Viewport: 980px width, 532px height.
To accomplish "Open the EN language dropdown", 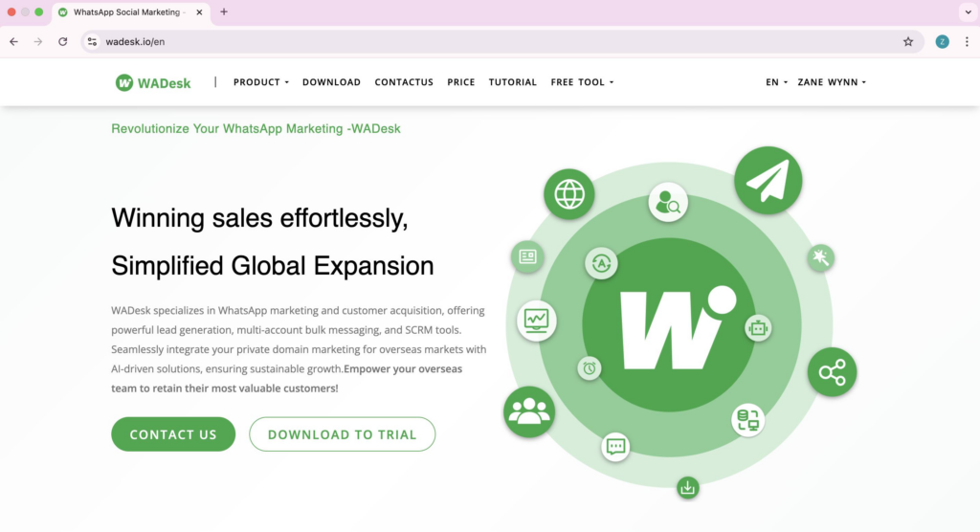I will coord(776,82).
